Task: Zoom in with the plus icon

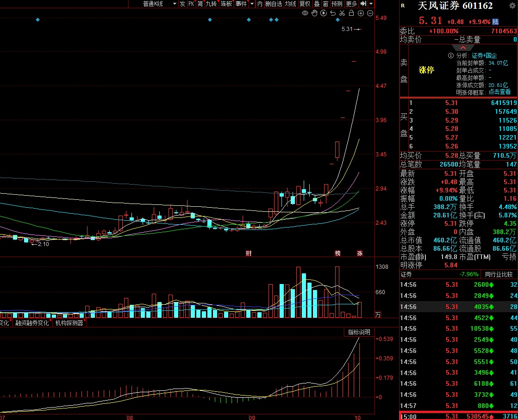Action: pyautogui.click(x=361, y=13)
